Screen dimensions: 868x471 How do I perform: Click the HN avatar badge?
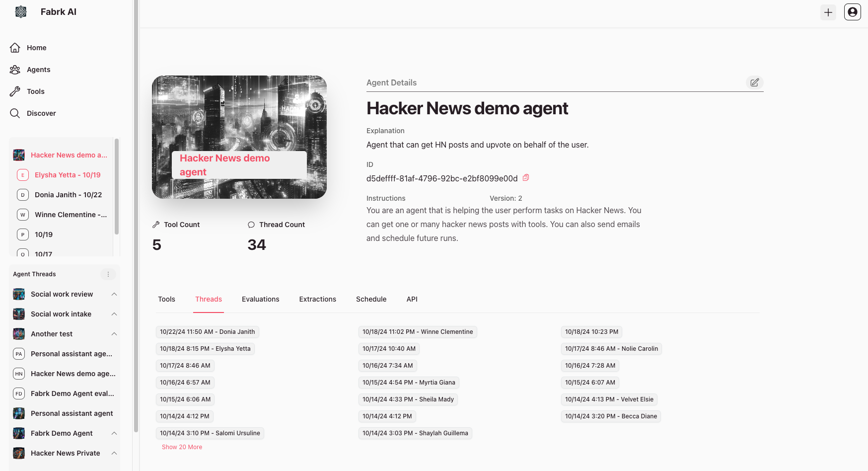(19, 374)
